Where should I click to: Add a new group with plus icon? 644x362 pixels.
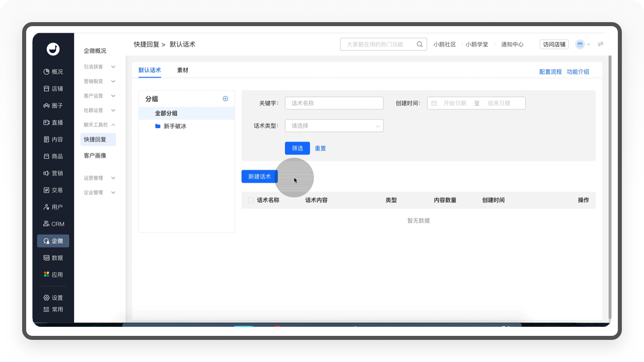tap(225, 99)
